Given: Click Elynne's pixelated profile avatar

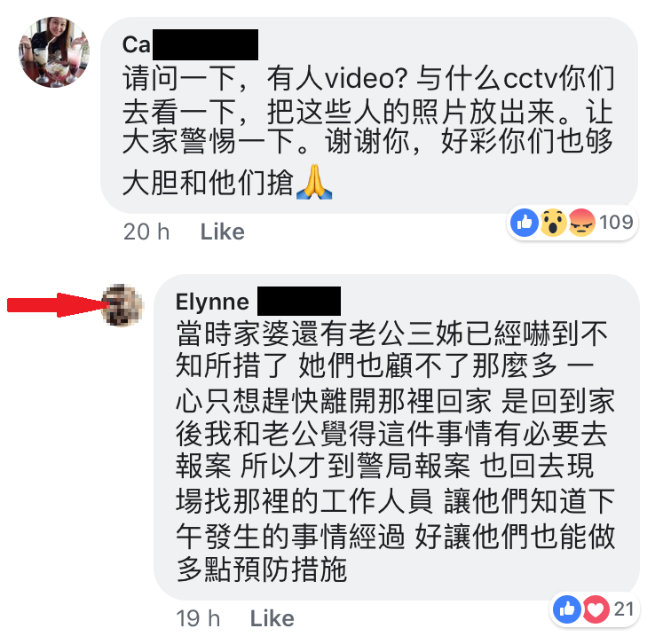Looking at the screenshot, I should [123, 305].
